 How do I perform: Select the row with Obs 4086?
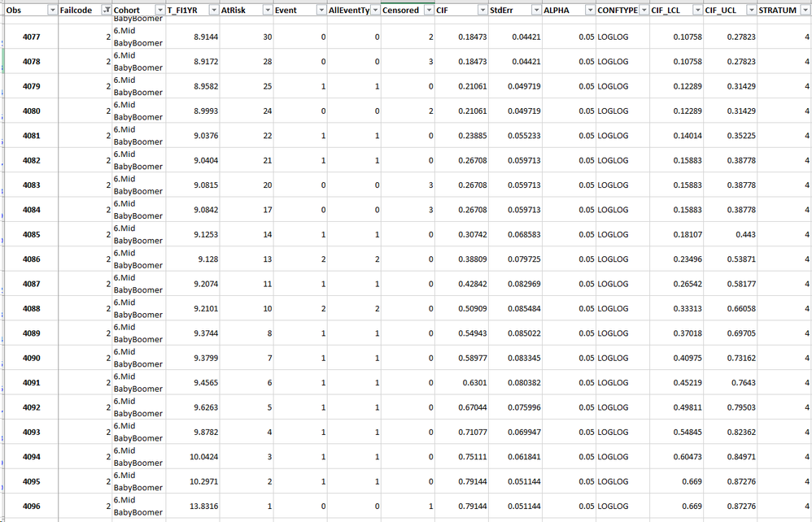[406, 259]
